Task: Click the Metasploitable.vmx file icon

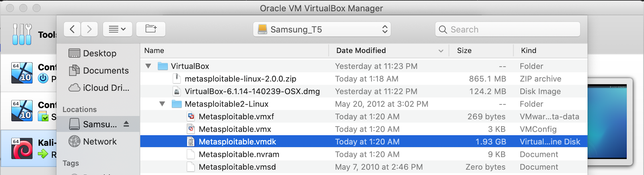Action: coord(191,129)
